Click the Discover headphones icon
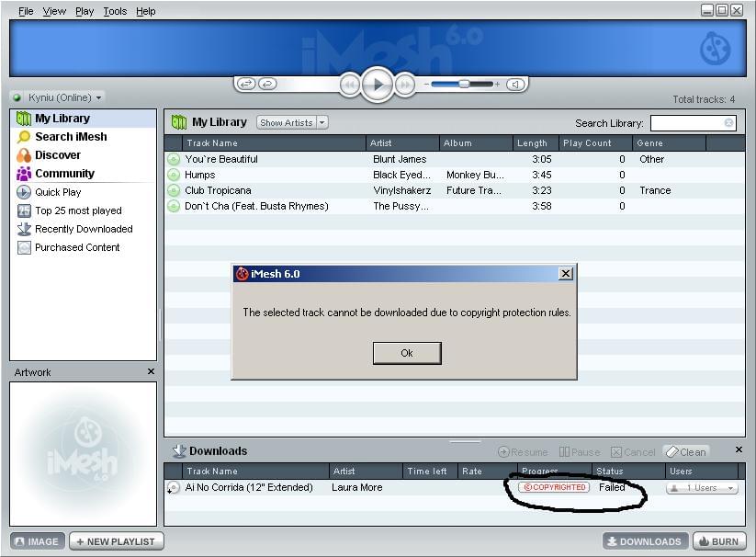Viewport: 756px width, 557px height. click(x=24, y=155)
